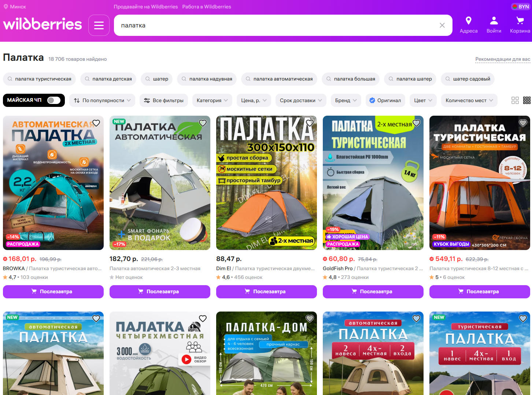Switch to small tile grid view
Screen dimensions: 532x395
(x=527, y=100)
